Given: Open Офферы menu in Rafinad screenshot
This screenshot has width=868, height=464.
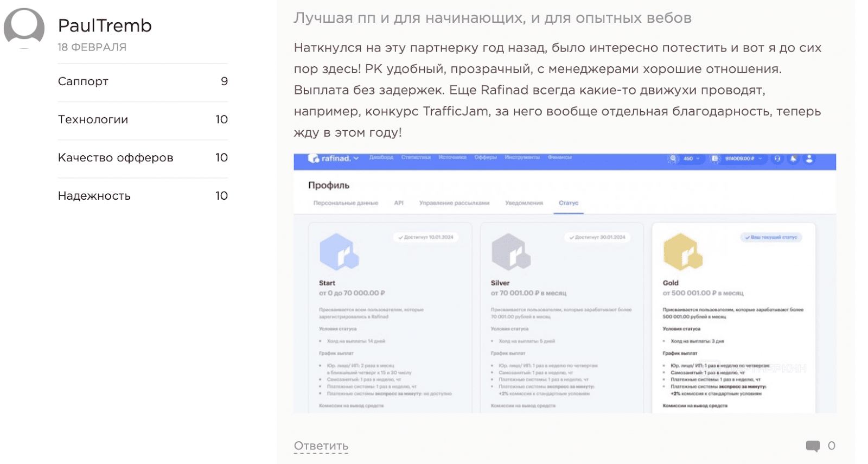Looking at the screenshot, I should [486, 157].
